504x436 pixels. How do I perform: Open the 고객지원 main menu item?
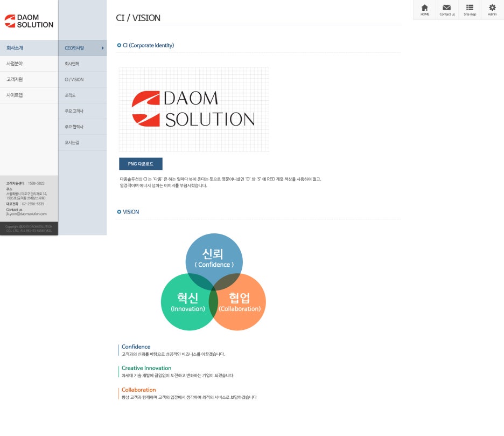[x=29, y=79]
